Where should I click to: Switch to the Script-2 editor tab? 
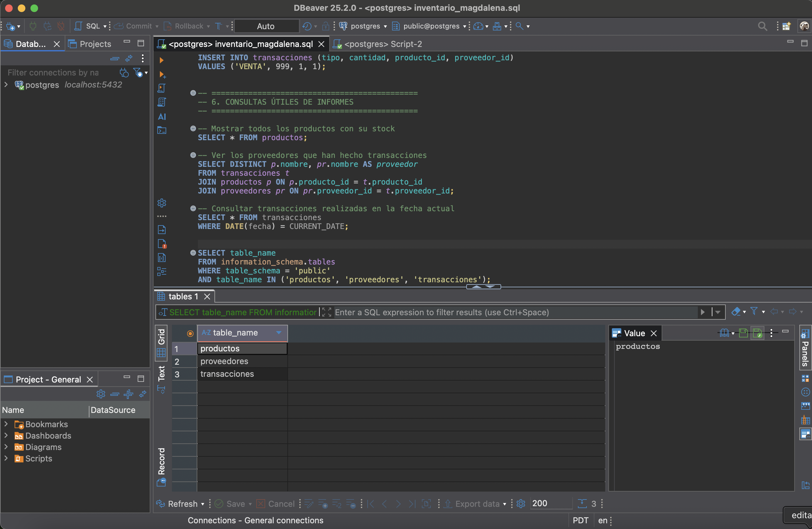[x=378, y=44]
